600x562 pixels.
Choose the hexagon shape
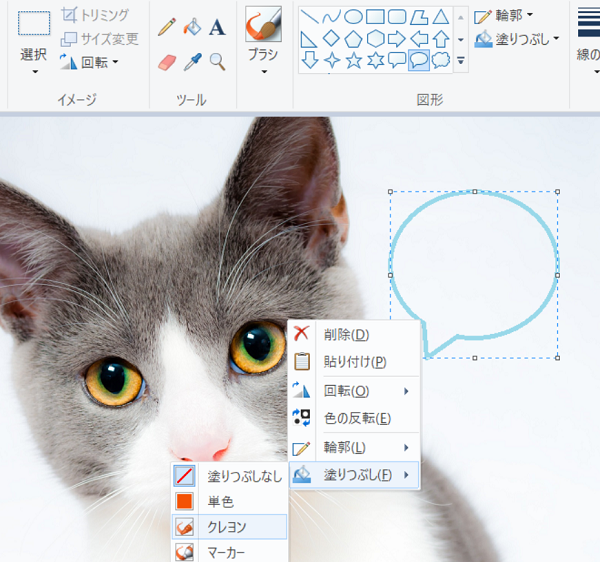tap(375, 39)
